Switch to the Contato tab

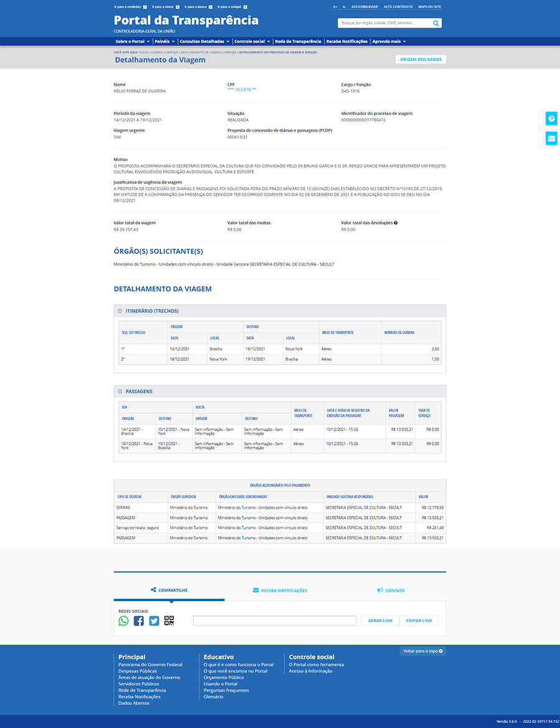pos(391,590)
